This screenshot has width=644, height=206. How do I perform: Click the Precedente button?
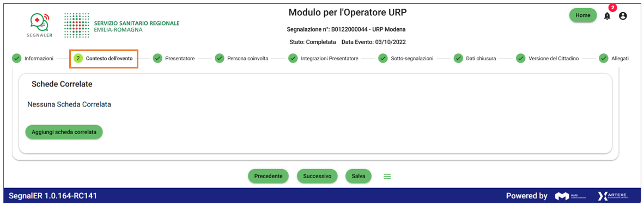pos(268,176)
